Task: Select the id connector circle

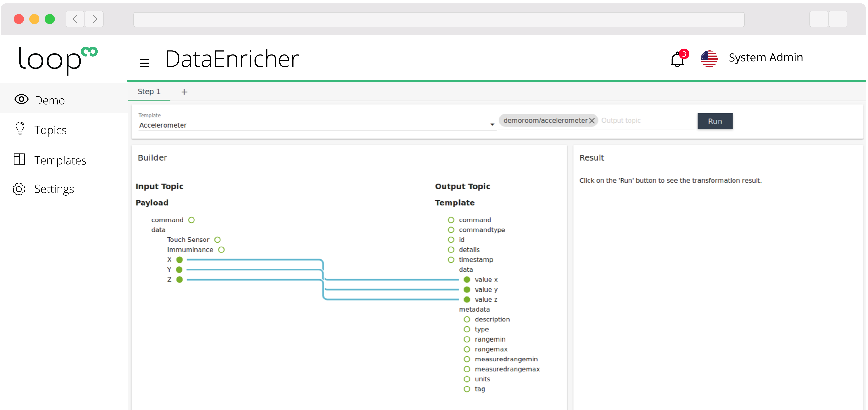Action: (451, 240)
